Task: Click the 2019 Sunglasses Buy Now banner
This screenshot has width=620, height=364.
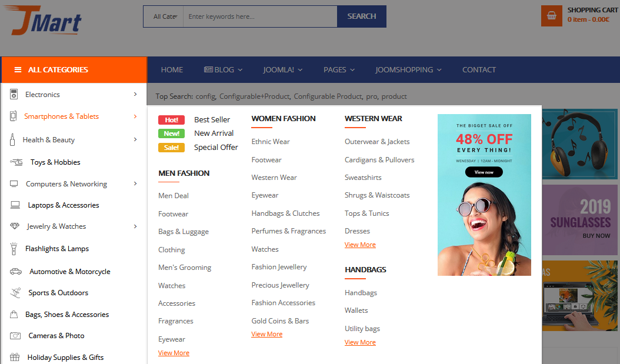Action: tap(579, 220)
